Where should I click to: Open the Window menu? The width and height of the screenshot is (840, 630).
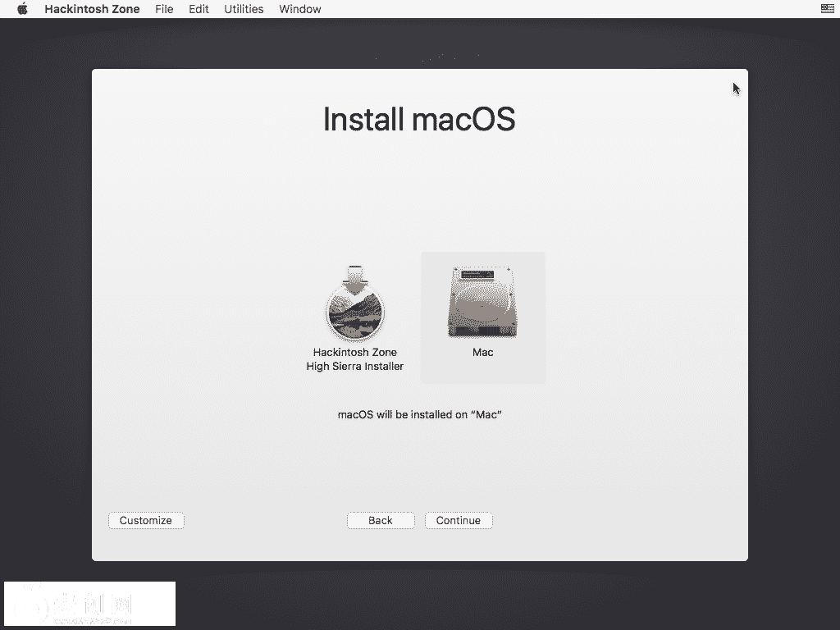299,9
